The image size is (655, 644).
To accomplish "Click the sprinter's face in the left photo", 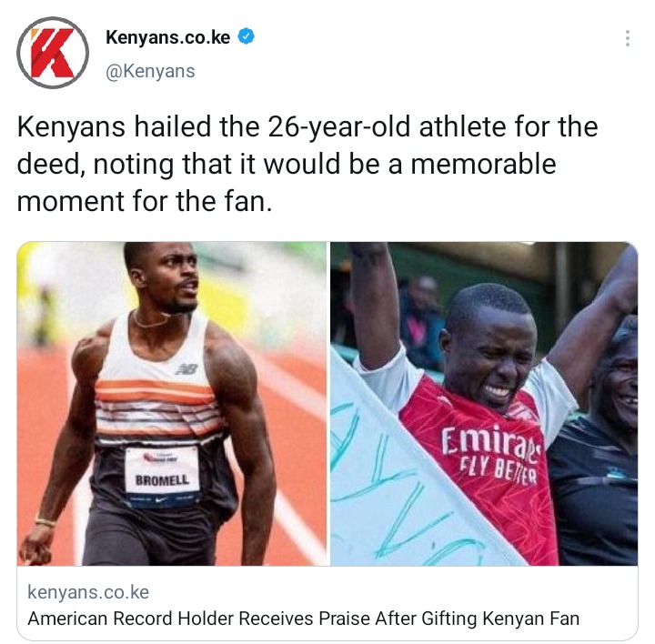I will (x=176, y=277).
